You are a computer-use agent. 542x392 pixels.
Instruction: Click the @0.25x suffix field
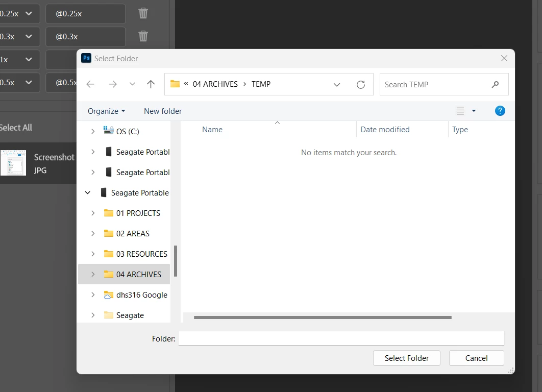coord(85,13)
